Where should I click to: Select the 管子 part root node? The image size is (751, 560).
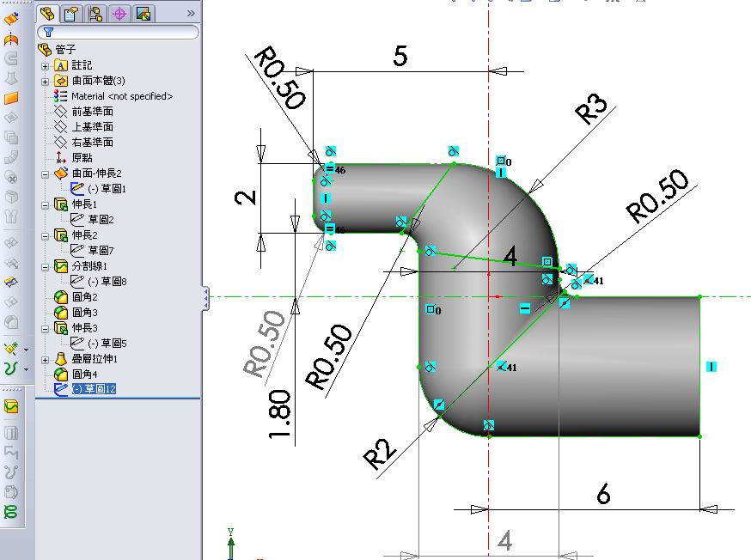pyautogui.click(x=57, y=49)
